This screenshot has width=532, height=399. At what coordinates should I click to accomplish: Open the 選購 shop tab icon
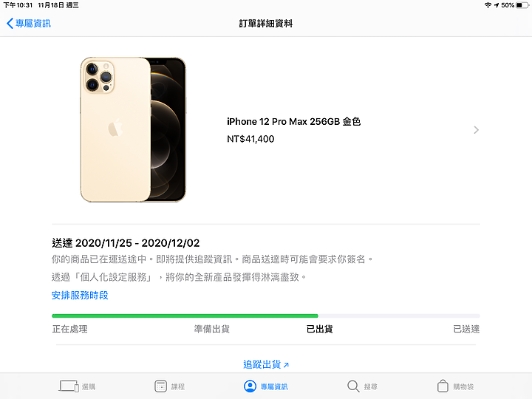(69, 386)
